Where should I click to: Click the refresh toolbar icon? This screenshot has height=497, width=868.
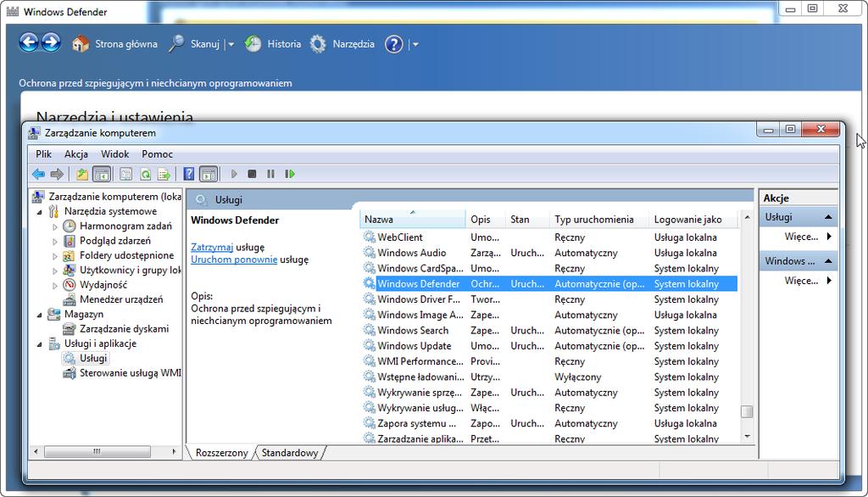(145, 174)
